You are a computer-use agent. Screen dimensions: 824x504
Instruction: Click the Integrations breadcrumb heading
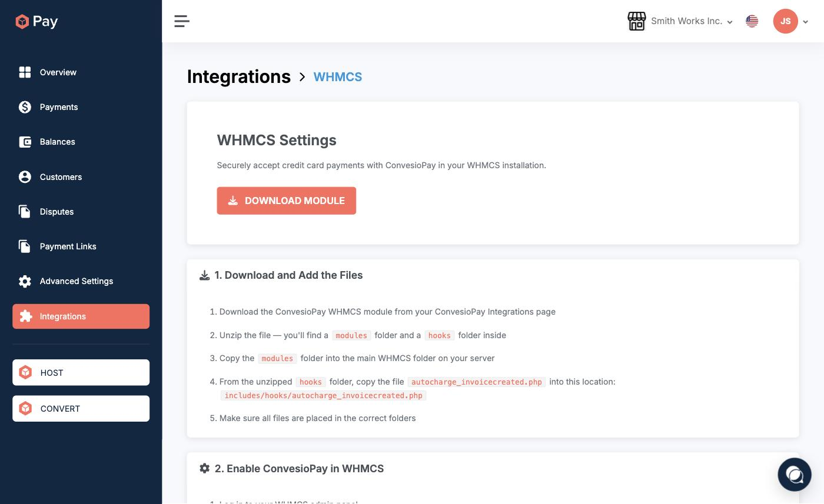coord(239,76)
